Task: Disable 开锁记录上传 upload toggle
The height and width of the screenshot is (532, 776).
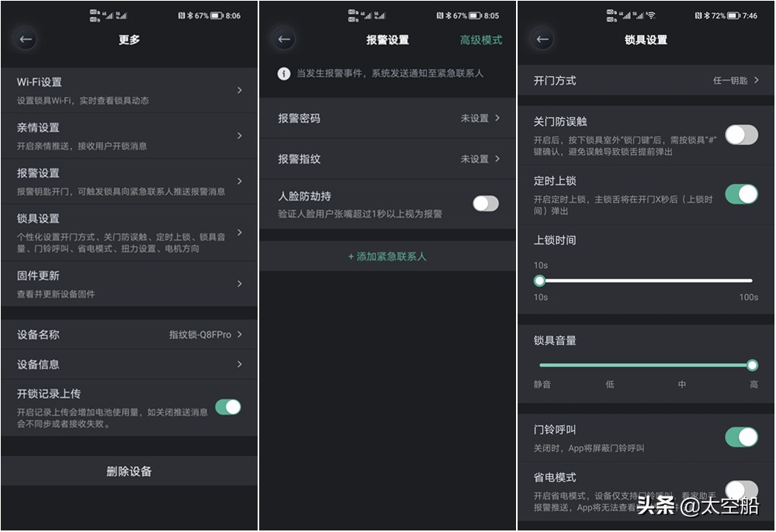Action: tap(228, 406)
